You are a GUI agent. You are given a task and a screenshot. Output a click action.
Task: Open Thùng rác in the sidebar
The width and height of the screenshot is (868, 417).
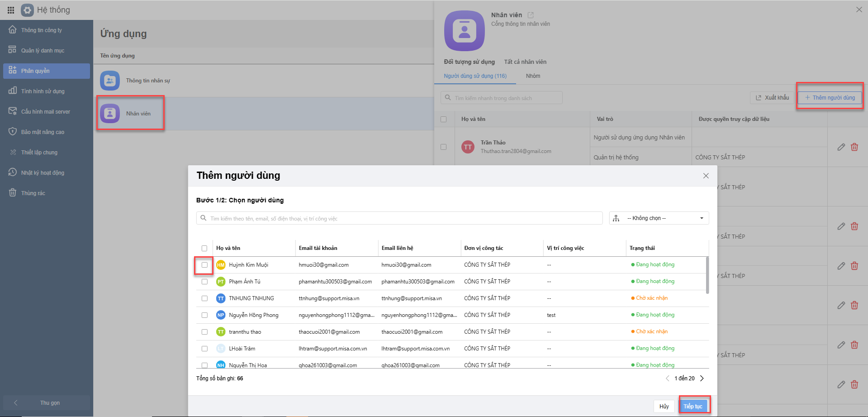[x=33, y=193]
